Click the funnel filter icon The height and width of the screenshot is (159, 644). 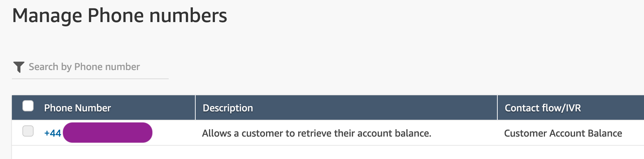click(x=19, y=67)
